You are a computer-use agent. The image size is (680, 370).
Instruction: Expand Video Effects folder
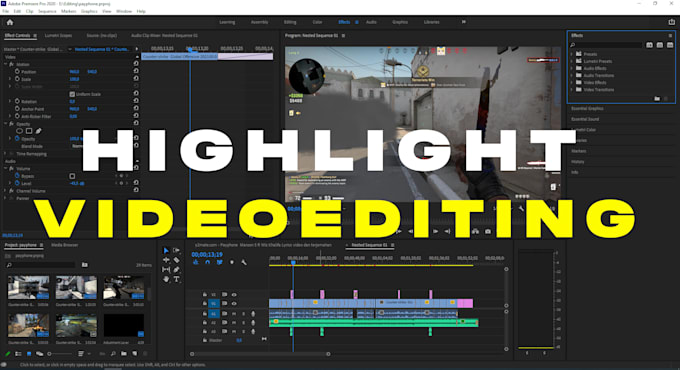tap(572, 82)
